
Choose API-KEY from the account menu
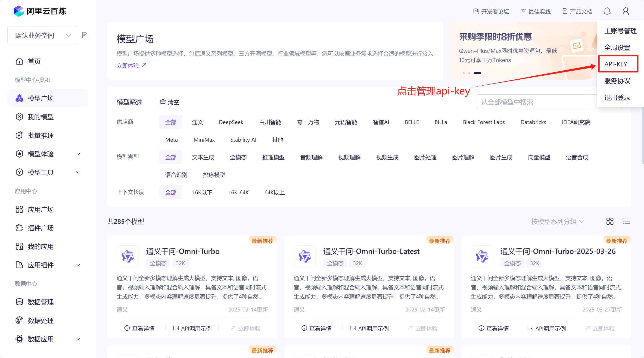(616, 64)
